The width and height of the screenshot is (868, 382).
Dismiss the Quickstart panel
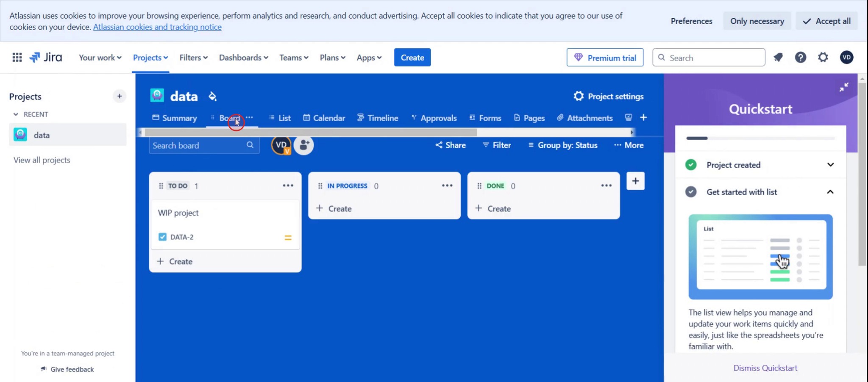pos(765,368)
